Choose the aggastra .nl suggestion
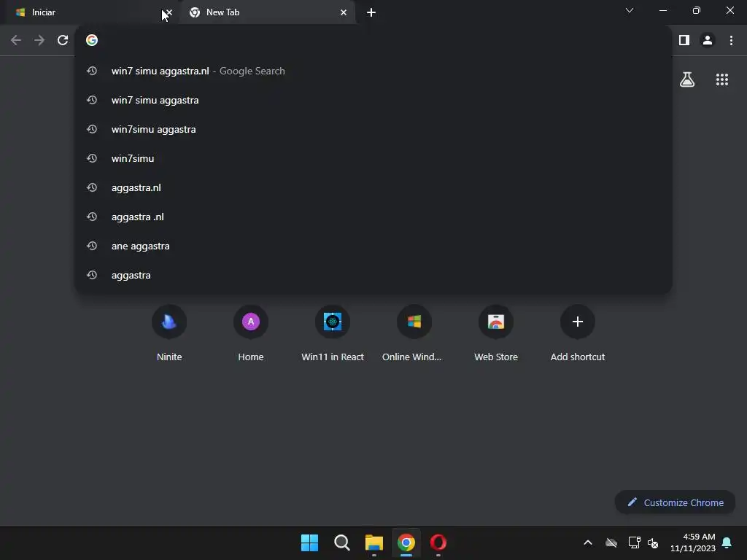Image resolution: width=747 pixels, height=560 pixels. (x=373, y=217)
